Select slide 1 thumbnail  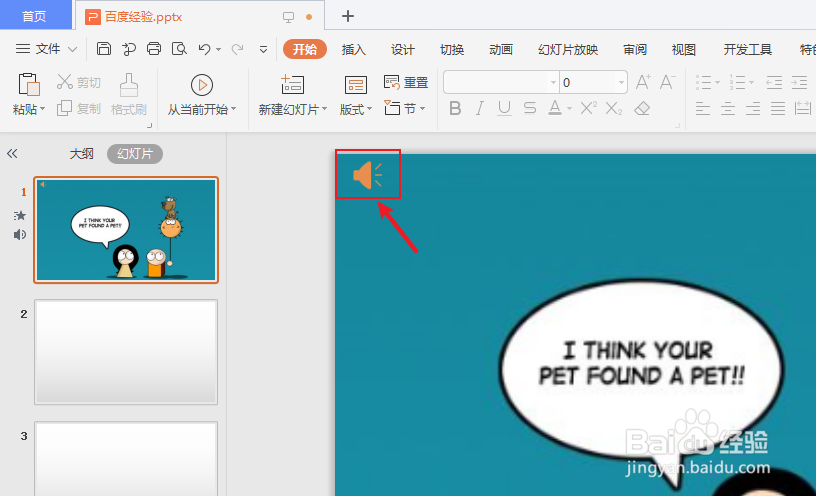click(x=126, y=230)
